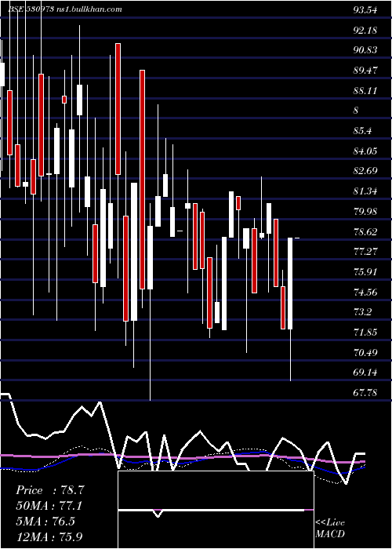Click the 12MA : 75.9 readout
Viewport: 392px width, 549px height.
point(49,536)
